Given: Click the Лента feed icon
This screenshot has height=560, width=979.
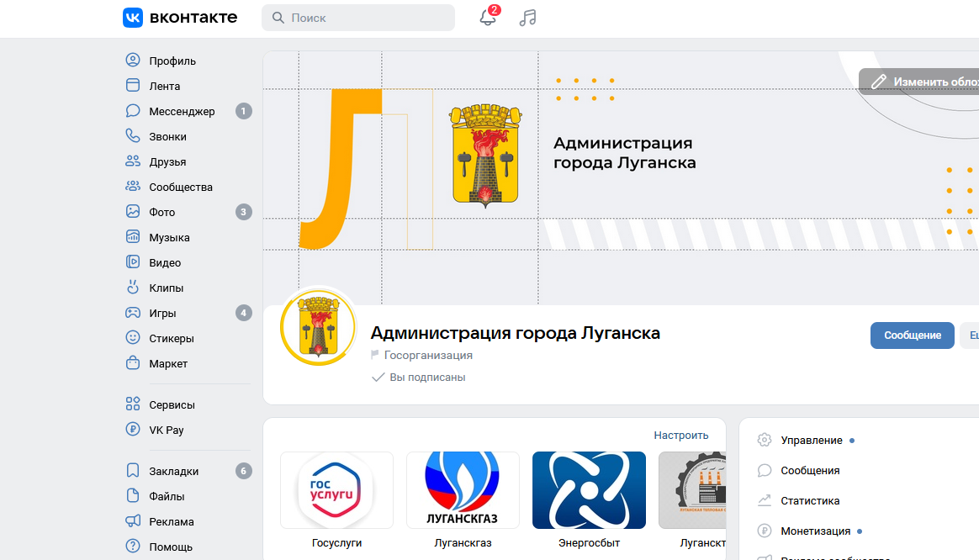Looking at the screenshot, I should 133,86.
